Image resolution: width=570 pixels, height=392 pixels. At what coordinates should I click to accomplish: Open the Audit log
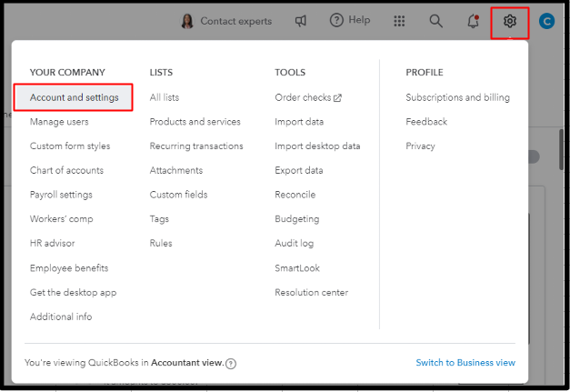coord(295,244)
